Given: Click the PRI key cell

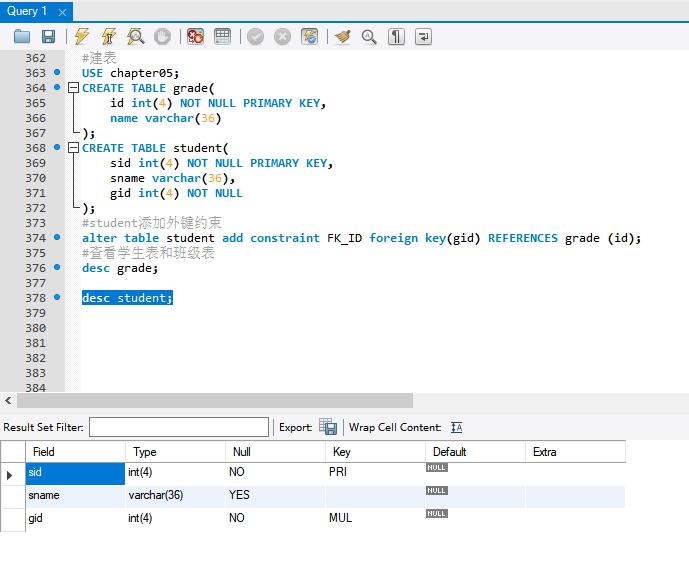Looking at the screenshot, I should pyautogui.click(x=375, y=473).
